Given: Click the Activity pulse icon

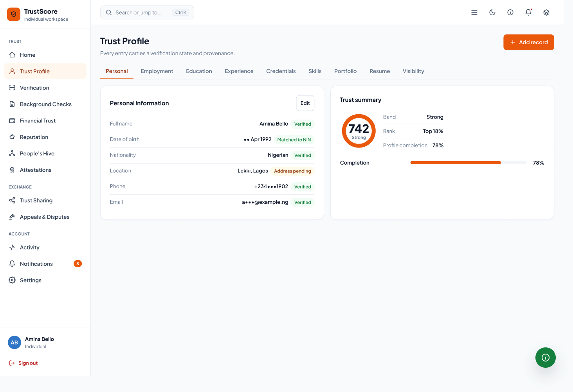Looking at the screenshot, I should tap(12, 247).
